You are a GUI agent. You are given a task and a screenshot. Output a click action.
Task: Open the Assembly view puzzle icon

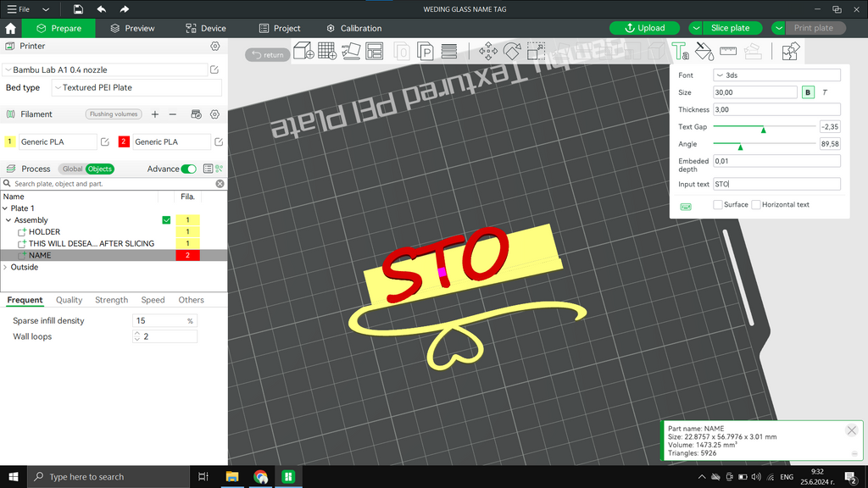tap(791, 52)
